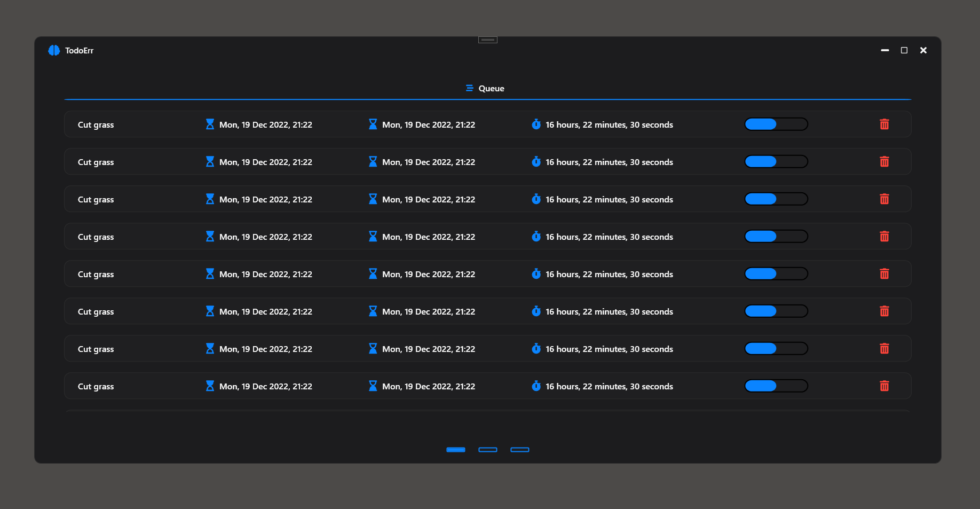Click the TodoErr logo icon
This screenshot has height=509, width=980.
[54, 50]
